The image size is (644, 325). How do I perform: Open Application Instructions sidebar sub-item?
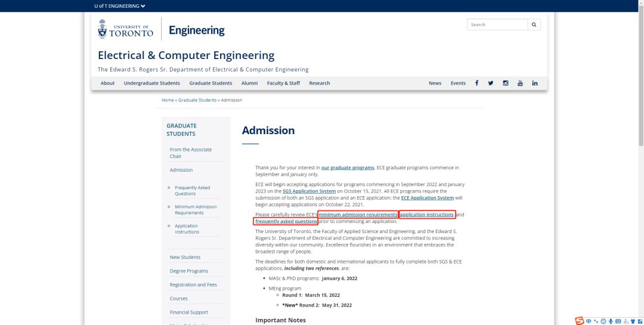pos(187,229)
